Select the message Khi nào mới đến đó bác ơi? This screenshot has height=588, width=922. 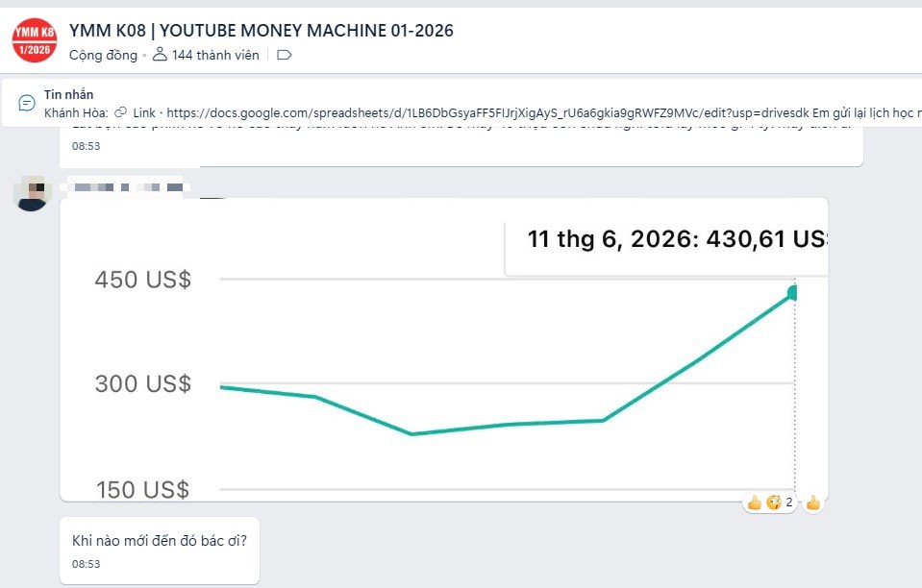(160, 540)
